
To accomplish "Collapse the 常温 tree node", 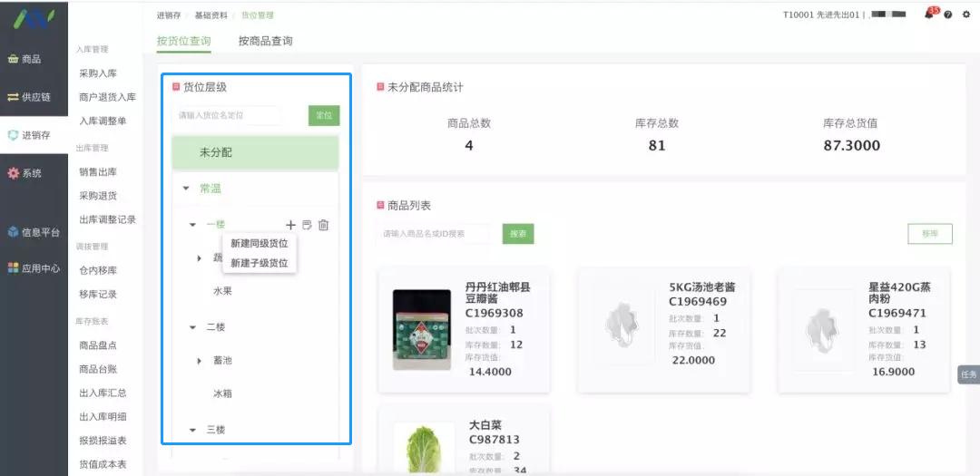I will [x=186, y=188].
